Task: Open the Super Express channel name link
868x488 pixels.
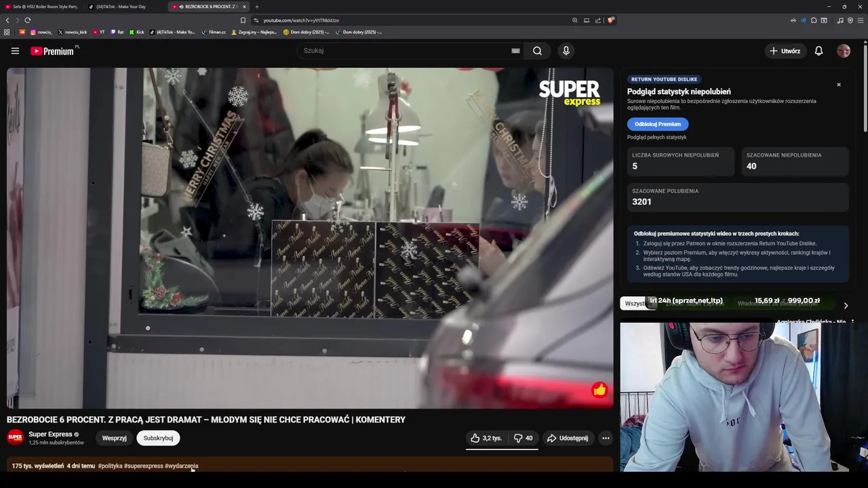Action: [x=50, y=434]
